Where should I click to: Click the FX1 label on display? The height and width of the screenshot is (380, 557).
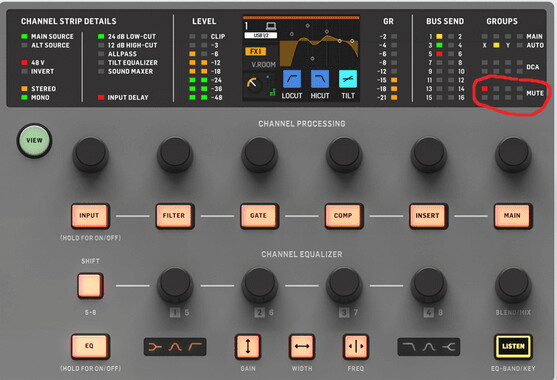[x=256, y=51]
